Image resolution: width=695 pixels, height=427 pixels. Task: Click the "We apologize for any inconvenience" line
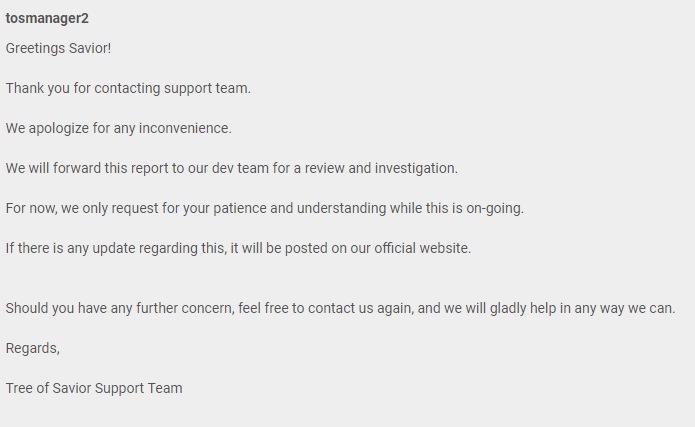tap(118, 128)
